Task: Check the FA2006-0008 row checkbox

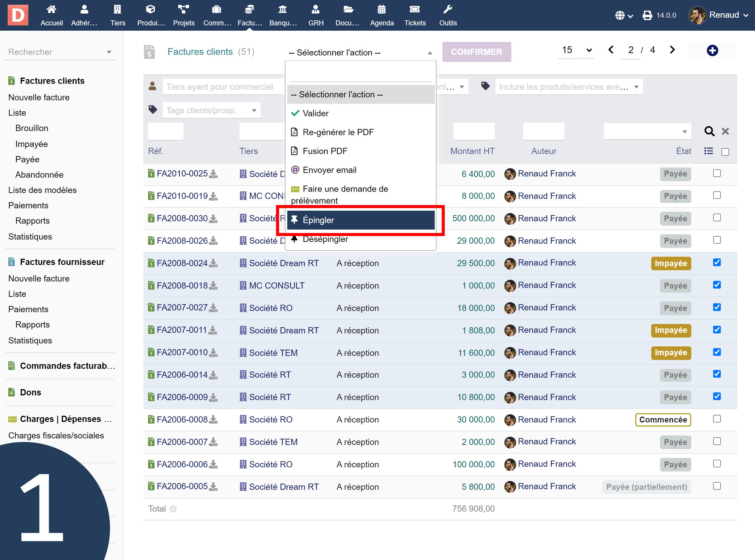Action: tap(717, 419)
